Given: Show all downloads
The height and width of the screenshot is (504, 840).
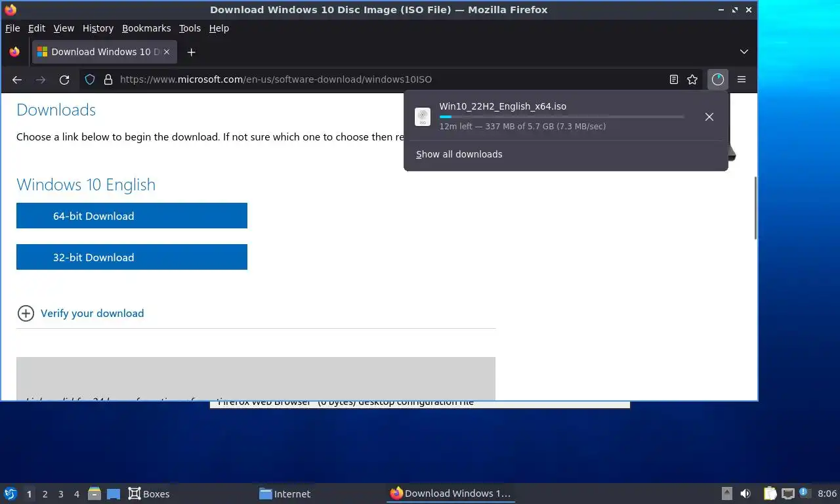Looking at the screenshot, I should [x=459, y=154].
